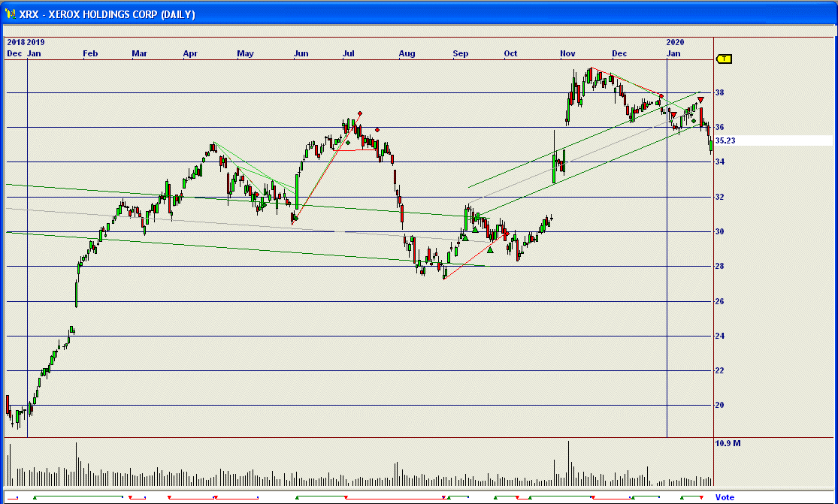Viewport: 838px width, 504px height.
Task: Click the 38 price level on the axis
Action: pyautogui.click(x=719, y=93)
